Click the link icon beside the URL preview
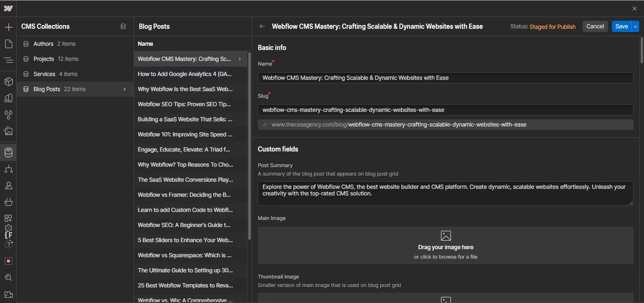This screenshot has width=644, height=303. point(265,125)
